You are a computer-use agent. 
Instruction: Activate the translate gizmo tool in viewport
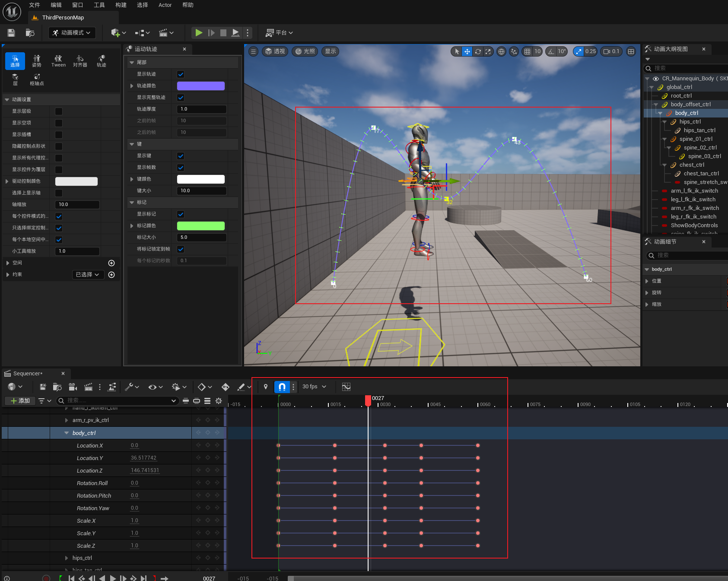coord(467,51)
